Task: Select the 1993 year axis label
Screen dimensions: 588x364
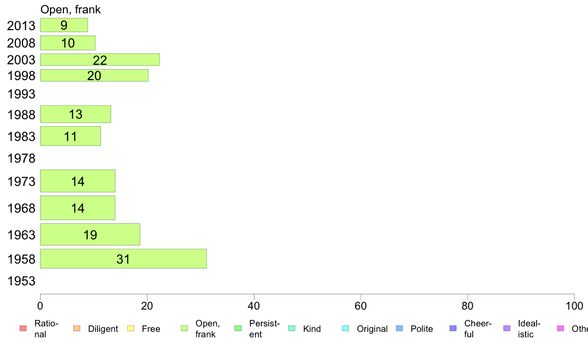Action: [x=21, y=94]
